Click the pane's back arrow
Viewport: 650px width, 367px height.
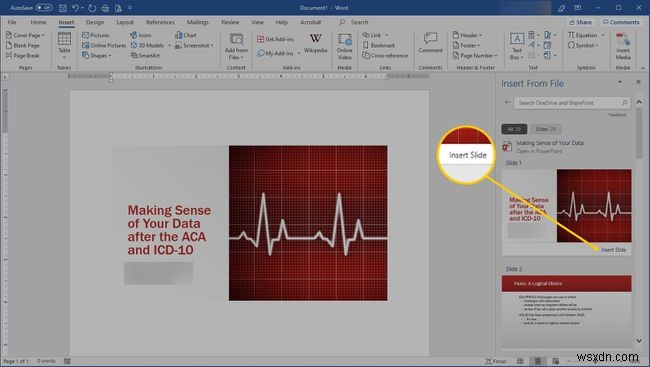507,102
